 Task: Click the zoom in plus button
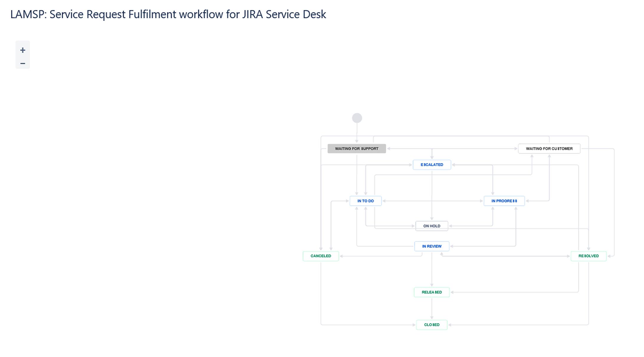tap(23, 50)
